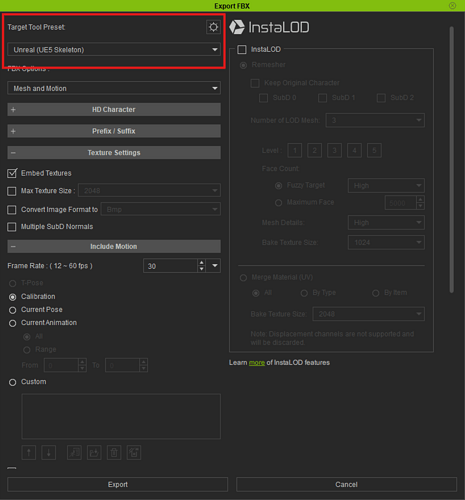Image resolution: width=465 pixels, height=500 pixels.
Task: Select the Merge Material (UV) radio option
Action: pos(243,278)
